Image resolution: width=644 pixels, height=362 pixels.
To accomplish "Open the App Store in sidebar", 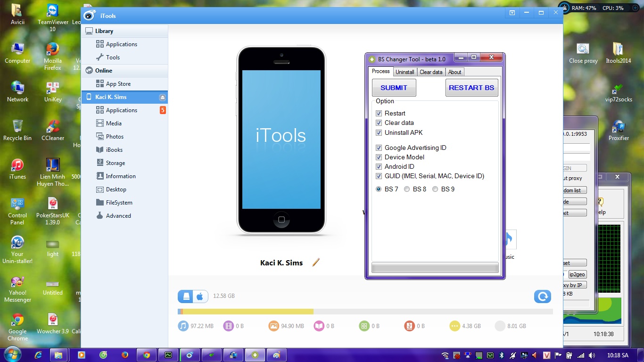I will tap(118, 84).
